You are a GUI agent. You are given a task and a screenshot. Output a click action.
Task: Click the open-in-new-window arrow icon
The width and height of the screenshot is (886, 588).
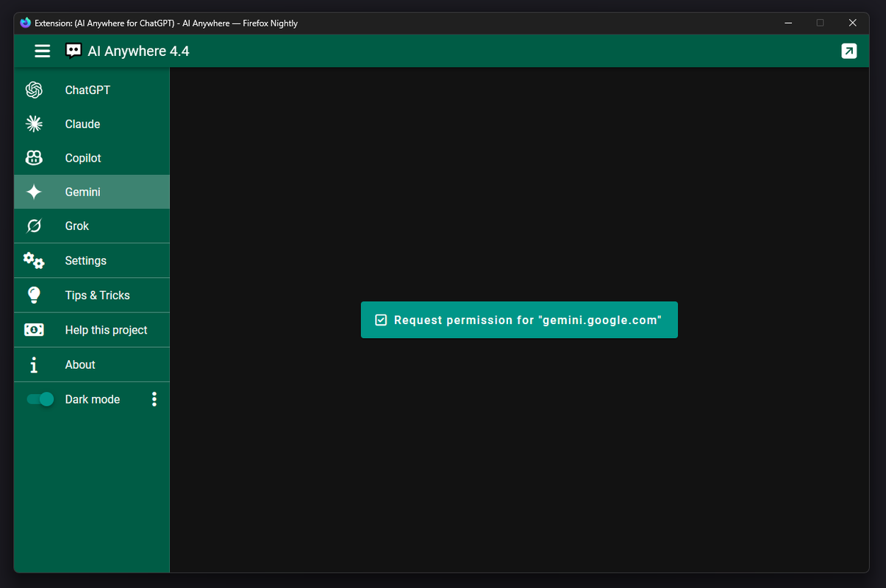tap(849, 51)
